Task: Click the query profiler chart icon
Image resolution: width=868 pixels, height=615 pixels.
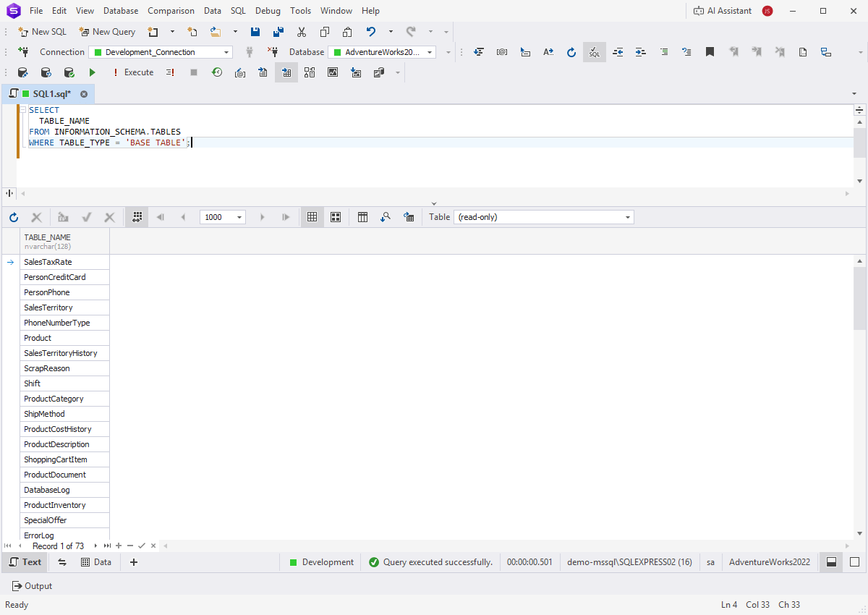Action: [x=333, y=72]
